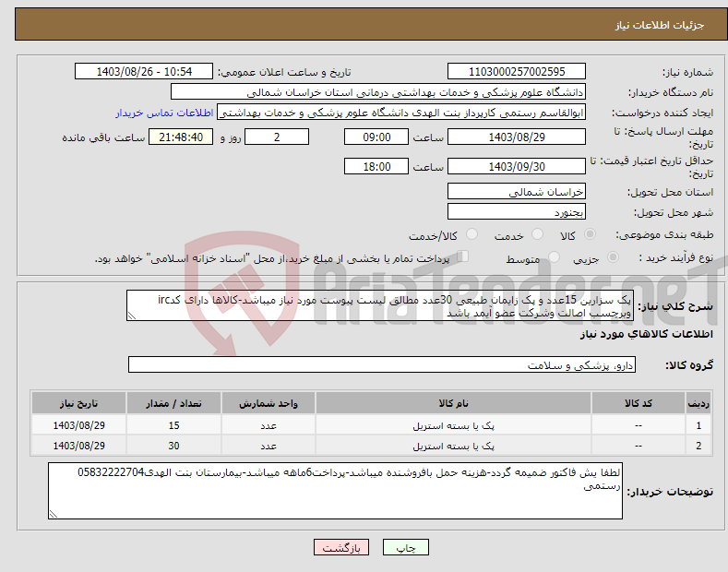Click row 2 unit cell عدد
Viewport: 728px width, 572px height.
point(269,446)
